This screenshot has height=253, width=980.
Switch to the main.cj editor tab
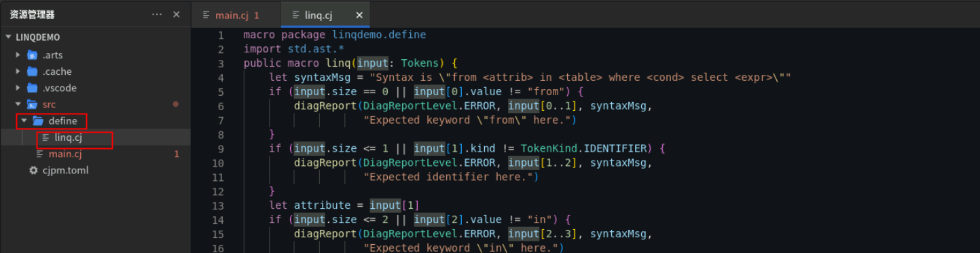point(236,15)
